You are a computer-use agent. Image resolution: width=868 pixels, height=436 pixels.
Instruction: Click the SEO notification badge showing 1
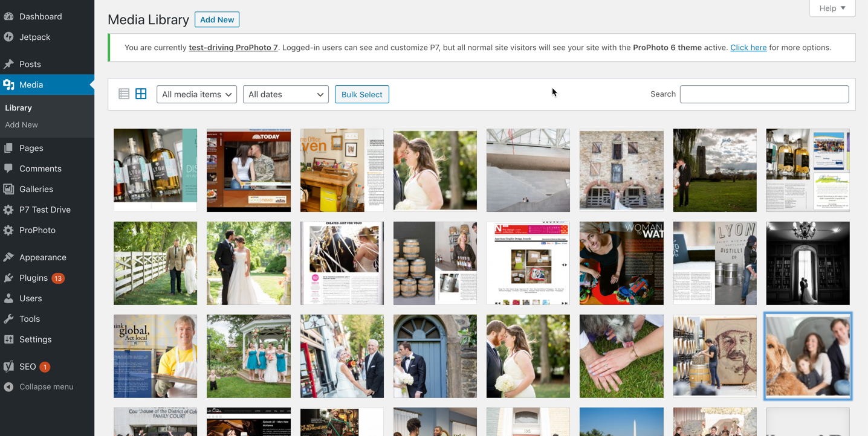pos(45,367)
